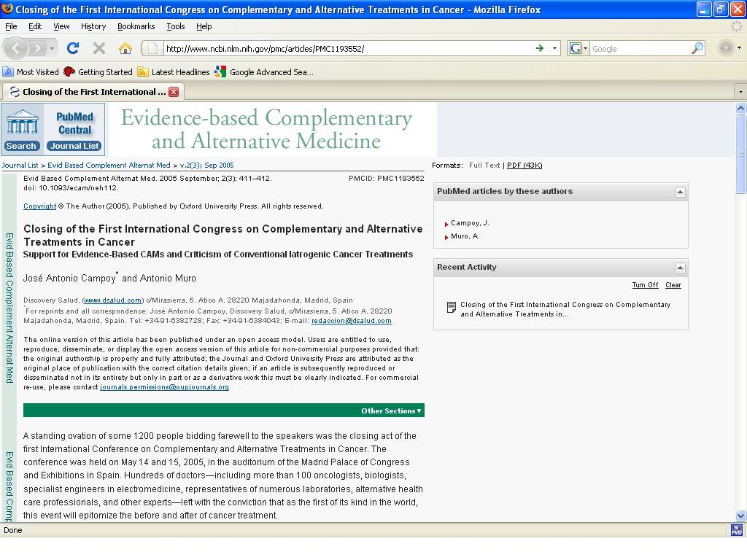
Task: Visit the www.dsalud.com link
Action: pos(113,300)
